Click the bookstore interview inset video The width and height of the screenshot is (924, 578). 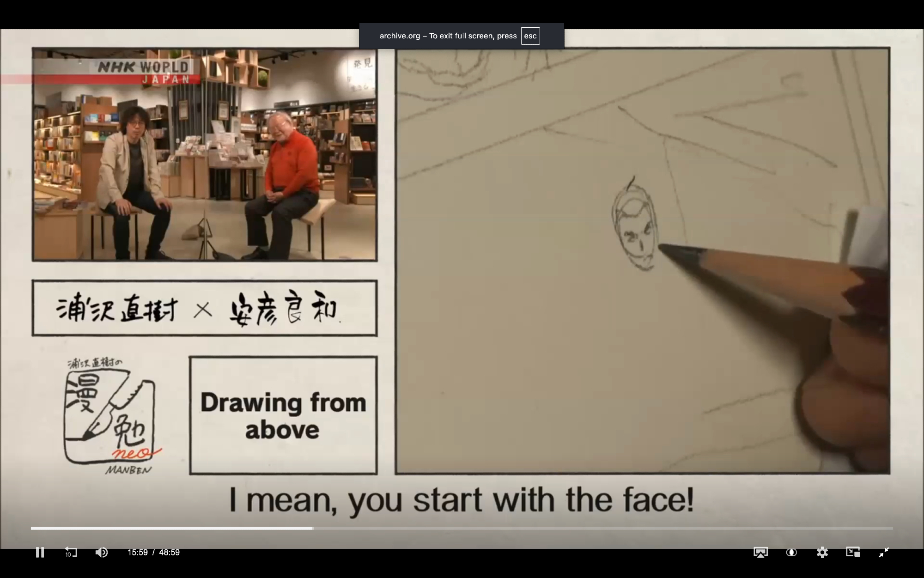click(x=205, y=155)
